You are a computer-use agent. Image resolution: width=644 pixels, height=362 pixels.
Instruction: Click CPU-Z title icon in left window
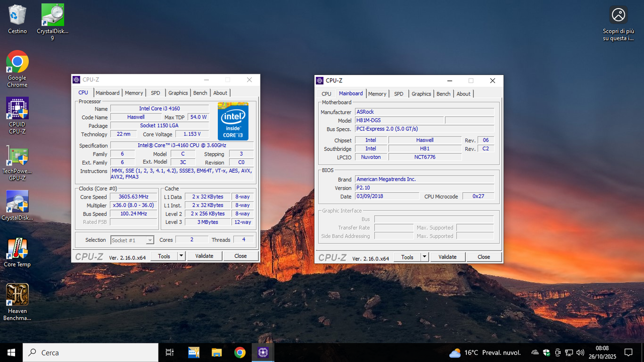pos(76,79)
